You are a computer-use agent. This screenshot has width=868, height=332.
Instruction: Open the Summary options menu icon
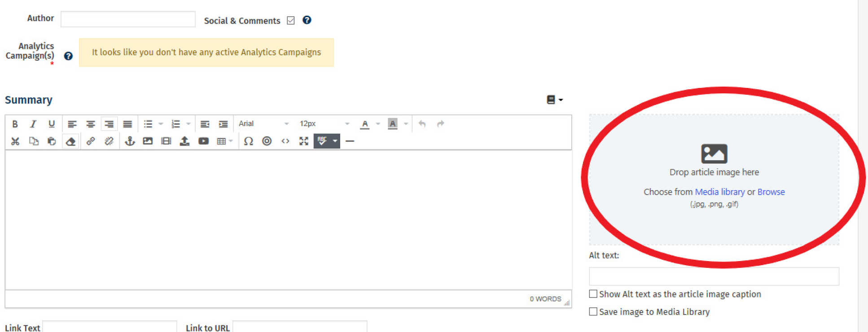pyautogui.click(x=554, y=100)
